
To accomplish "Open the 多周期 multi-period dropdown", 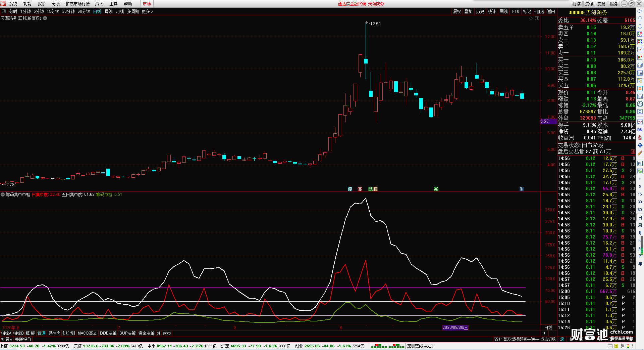I will 133,11.
